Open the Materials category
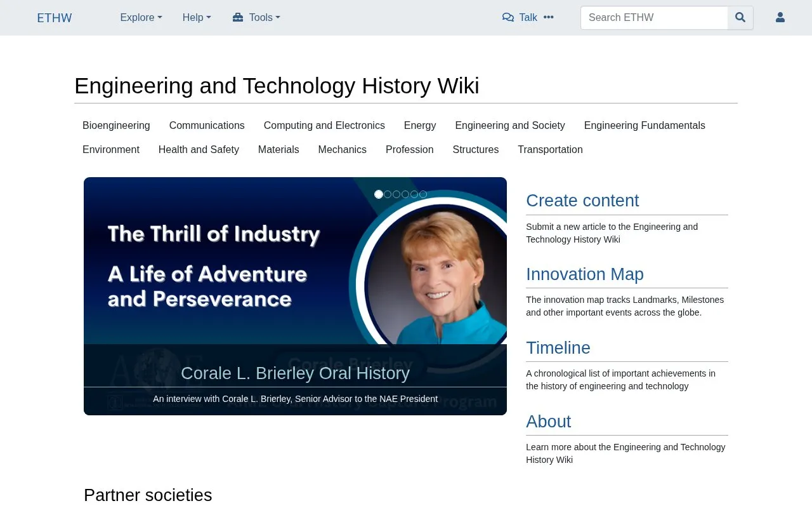Image resolution: width=812 pixels, height=508 pixels. point(278,150)
